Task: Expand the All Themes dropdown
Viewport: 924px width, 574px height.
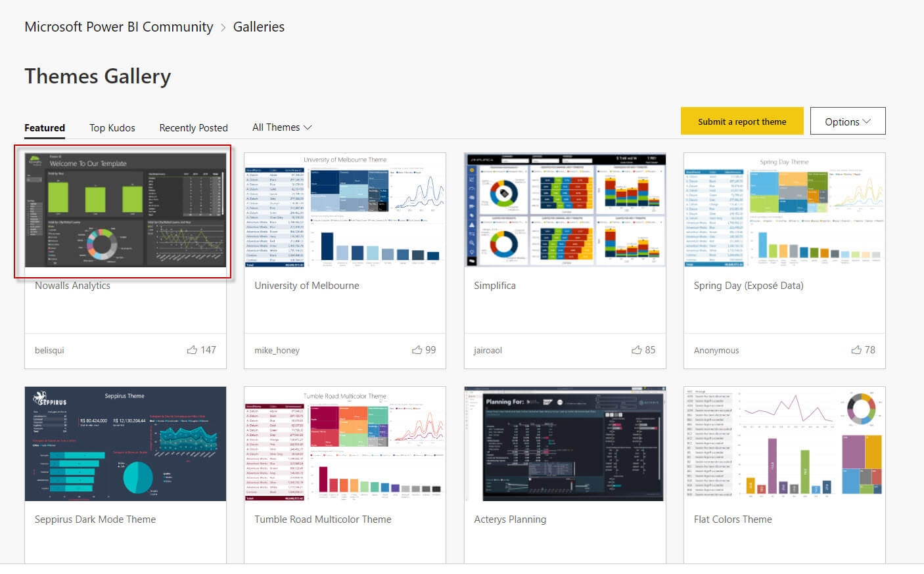Action: pos(282,127)
